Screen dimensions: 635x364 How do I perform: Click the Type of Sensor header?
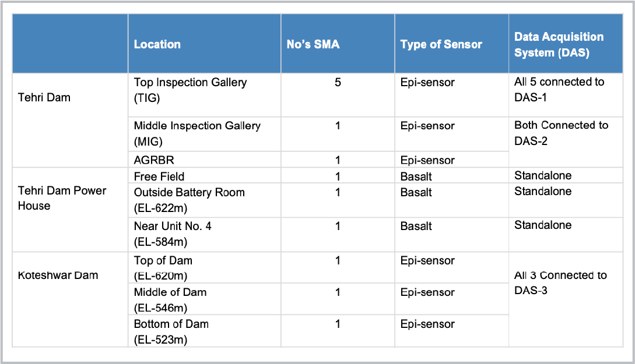pyautogui.click(x=451, y=44)
